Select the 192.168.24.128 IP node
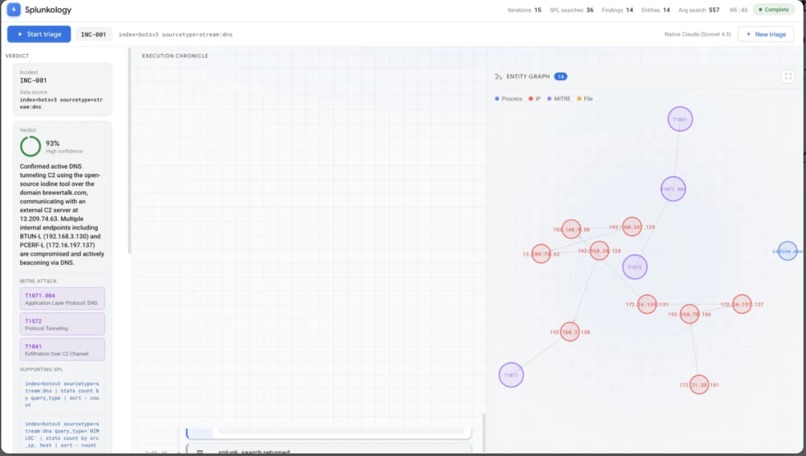Viewport: 806px width, 456px height. [599, 251]
